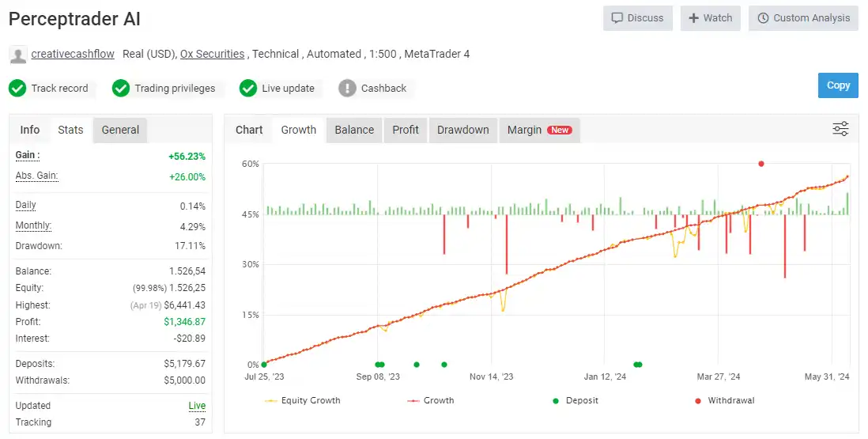Open the Drawdown chart tab

(462, 130)
